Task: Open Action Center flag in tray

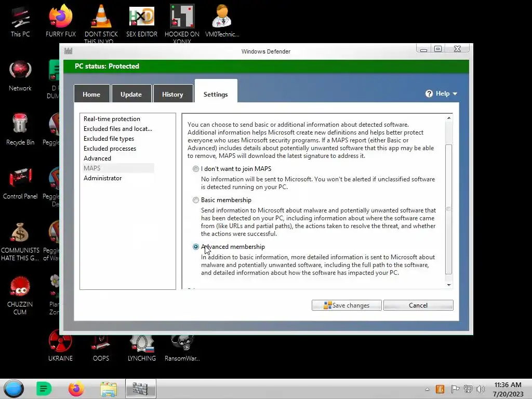Action: click(455, 389)
